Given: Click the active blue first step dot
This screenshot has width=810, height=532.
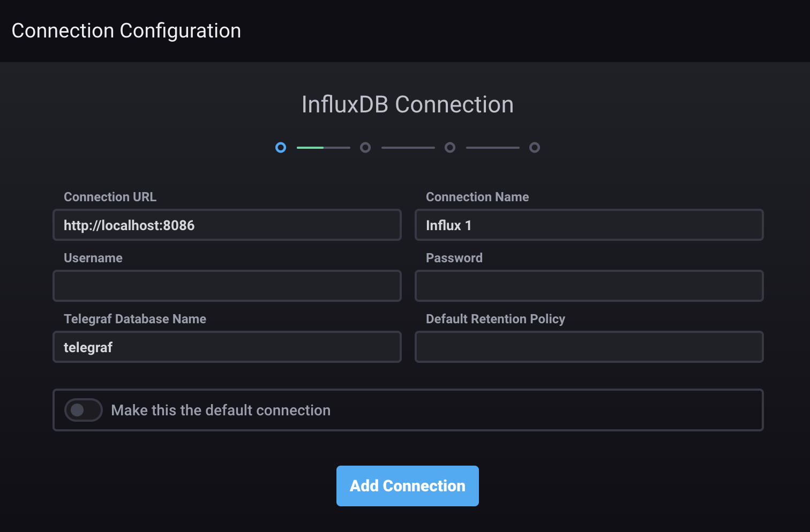Looking at the screenshot, I should coord(281,147).
